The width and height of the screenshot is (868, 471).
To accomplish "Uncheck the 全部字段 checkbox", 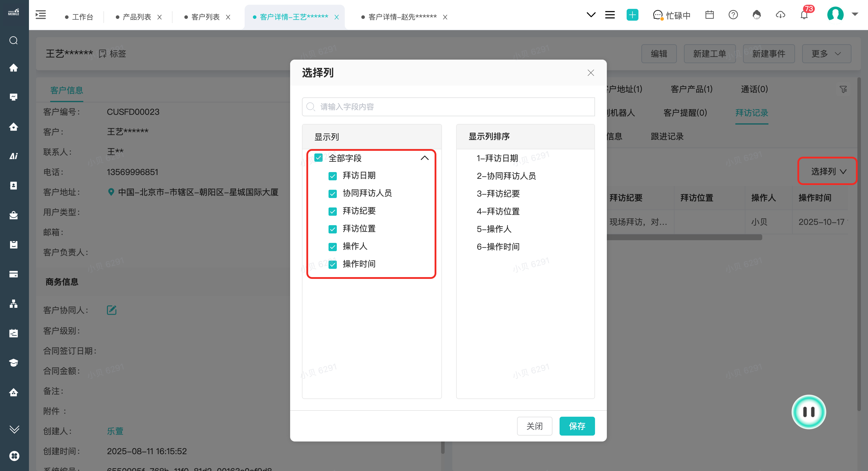I will click(318, 158).
